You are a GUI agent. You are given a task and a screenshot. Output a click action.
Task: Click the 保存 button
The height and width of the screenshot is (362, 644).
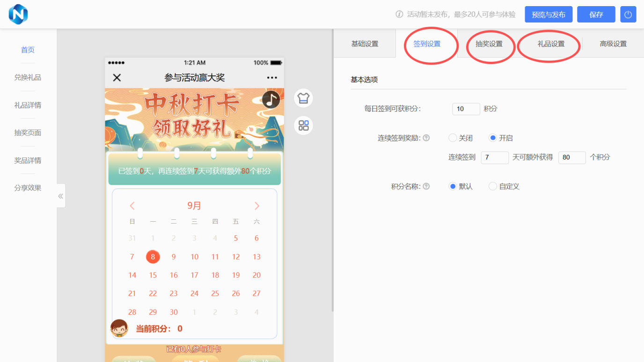[596, 14]
